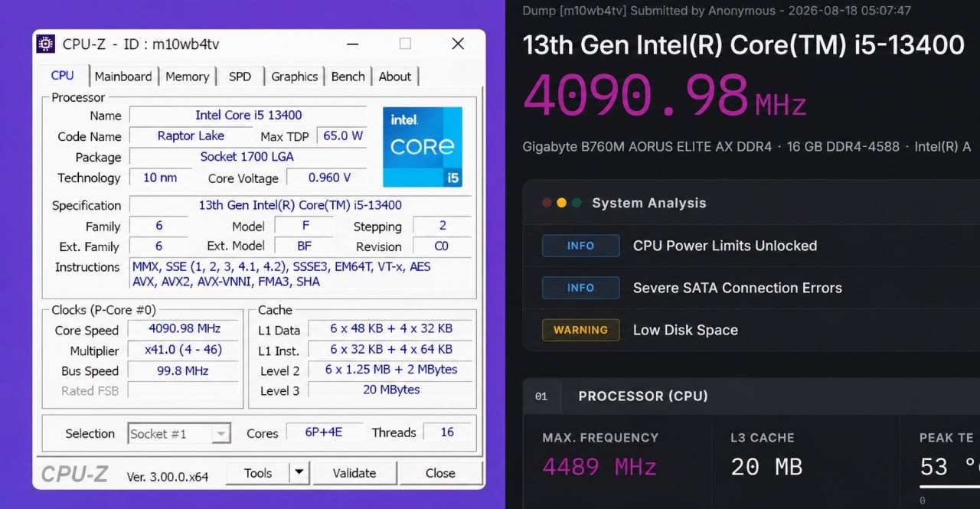
Task: Click the 6P+4E cores value
Action: (323, 432)
